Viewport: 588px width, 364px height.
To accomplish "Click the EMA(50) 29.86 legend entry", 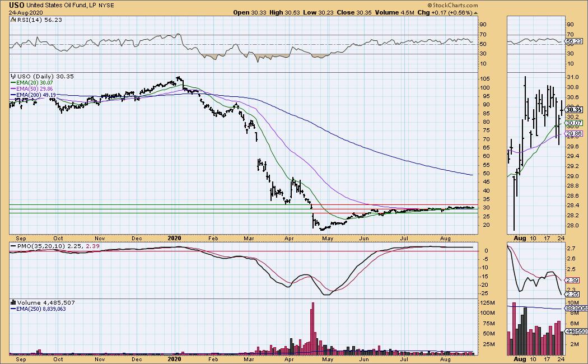I will click(x=35, y=89).
